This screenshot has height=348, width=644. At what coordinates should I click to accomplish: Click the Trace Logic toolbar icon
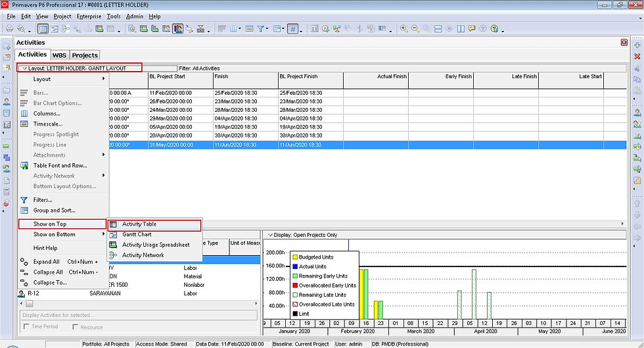pos(189,29)
